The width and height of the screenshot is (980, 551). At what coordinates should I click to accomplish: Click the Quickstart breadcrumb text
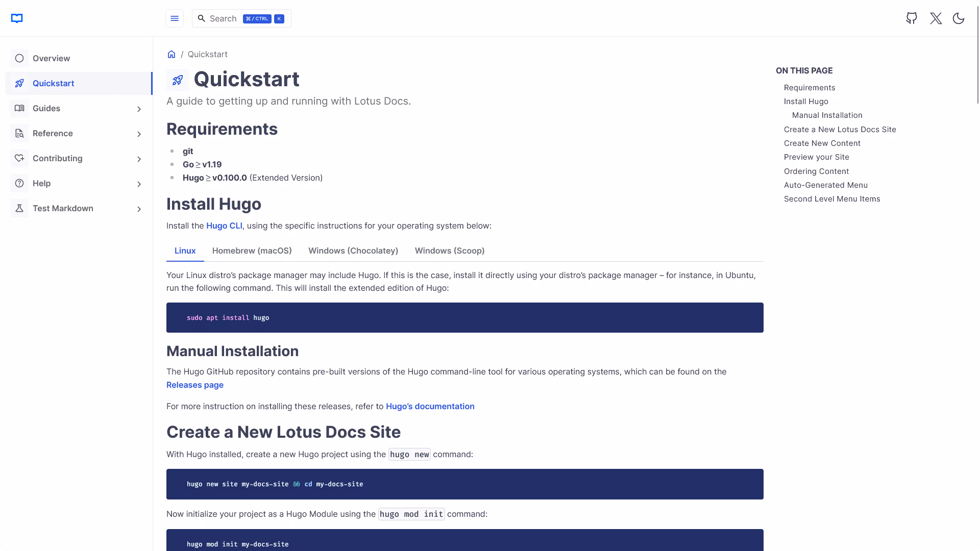click(207, 54)
